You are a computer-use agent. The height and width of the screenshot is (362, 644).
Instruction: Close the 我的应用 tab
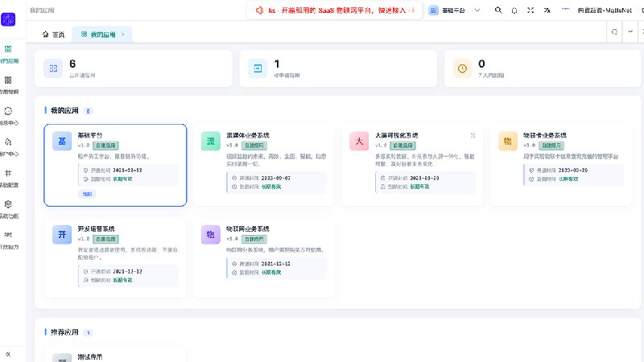tap(123, 35)
